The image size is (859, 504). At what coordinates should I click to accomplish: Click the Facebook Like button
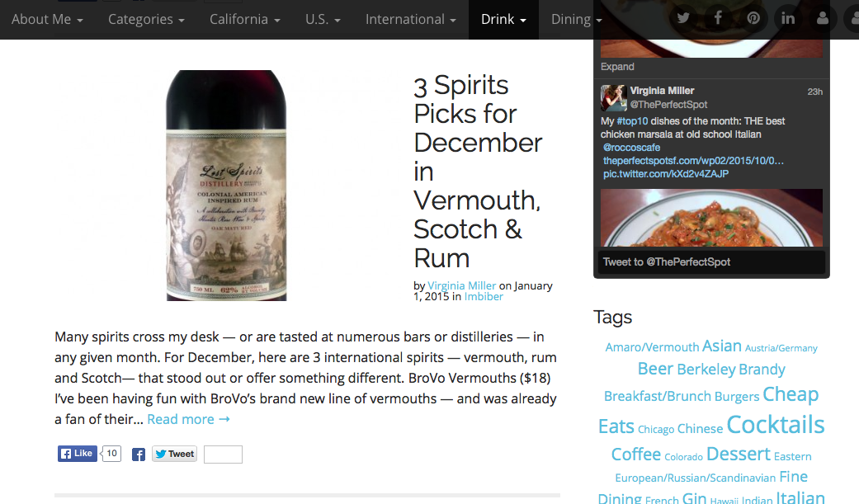(x=78, y=454)
